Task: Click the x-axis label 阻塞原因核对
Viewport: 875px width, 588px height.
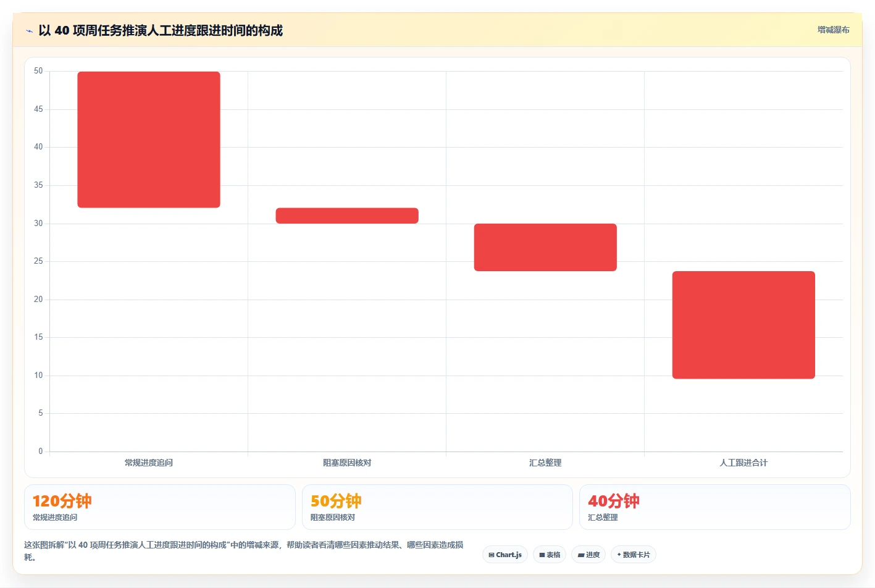Action: (x=347, y=463)
